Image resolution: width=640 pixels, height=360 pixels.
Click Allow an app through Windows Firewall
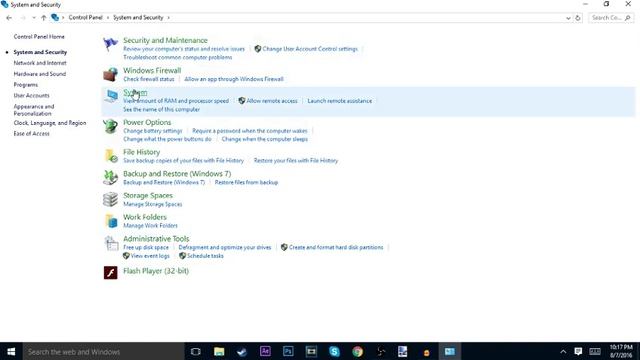tap(234, 79)
